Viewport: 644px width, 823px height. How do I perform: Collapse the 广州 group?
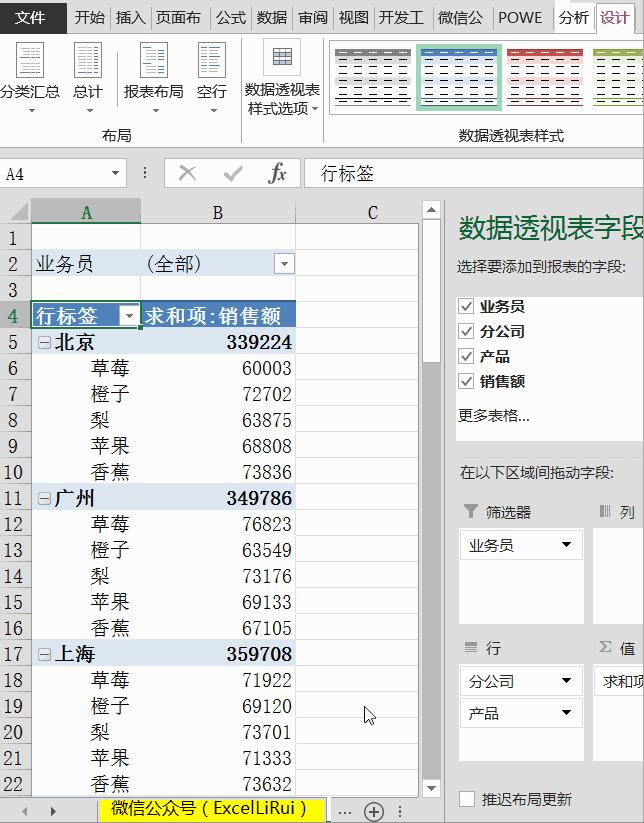tap(45, 498)
